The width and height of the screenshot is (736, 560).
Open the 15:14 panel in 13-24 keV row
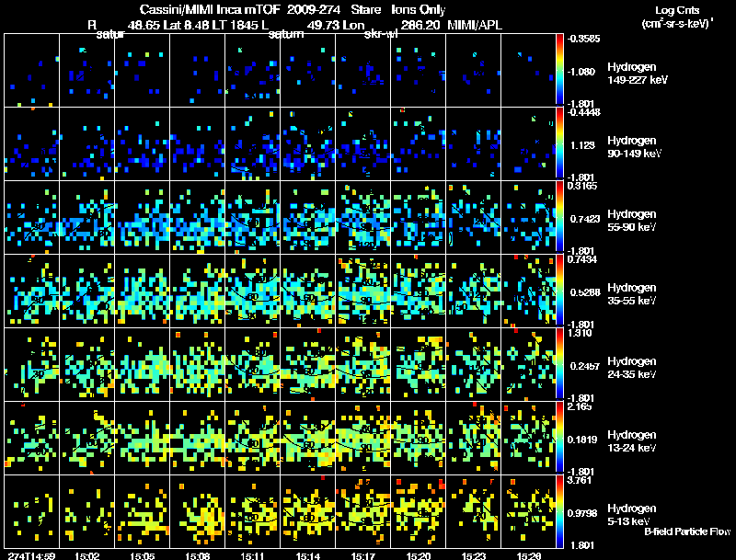click(x=308, y=438)
